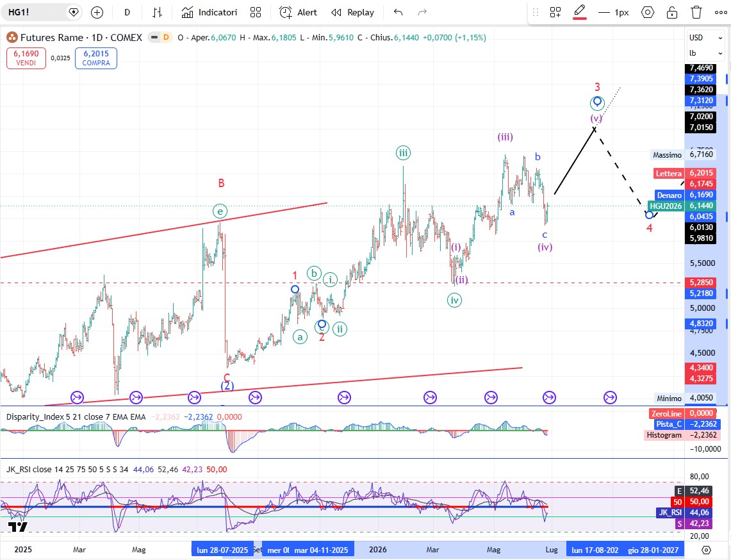
Task: Select the red B wave label
Action: [x=222, y=183]
